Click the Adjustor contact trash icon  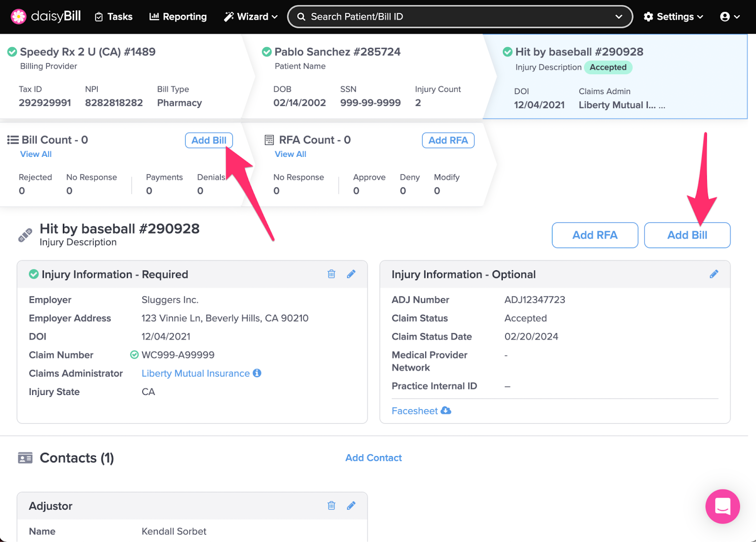(331, 506)
